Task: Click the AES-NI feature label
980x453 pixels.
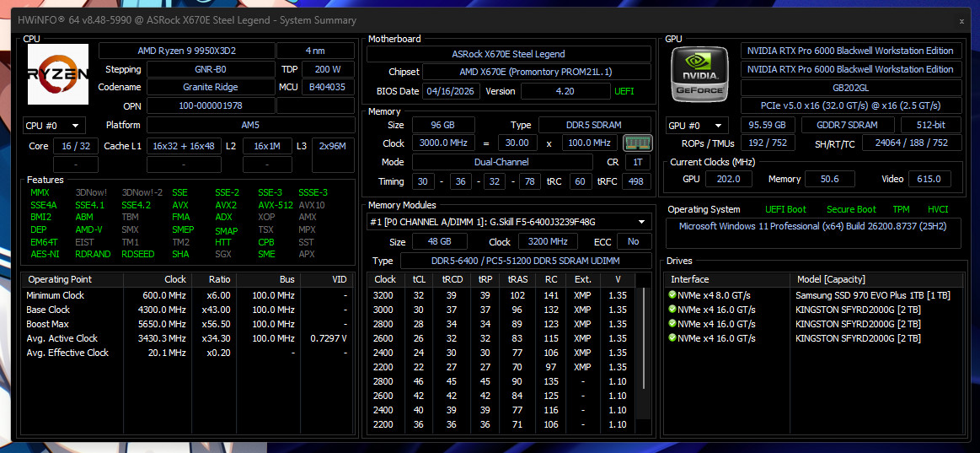Action: tap(44, 254)
